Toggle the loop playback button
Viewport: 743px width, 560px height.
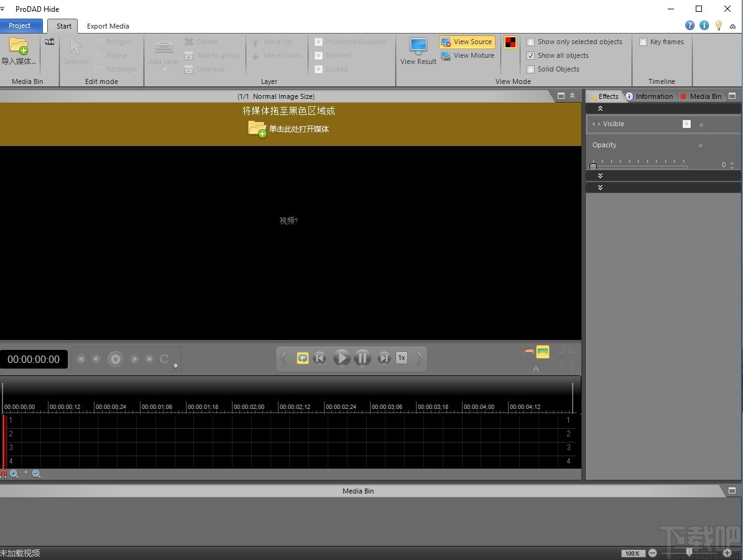click(302, 358)
